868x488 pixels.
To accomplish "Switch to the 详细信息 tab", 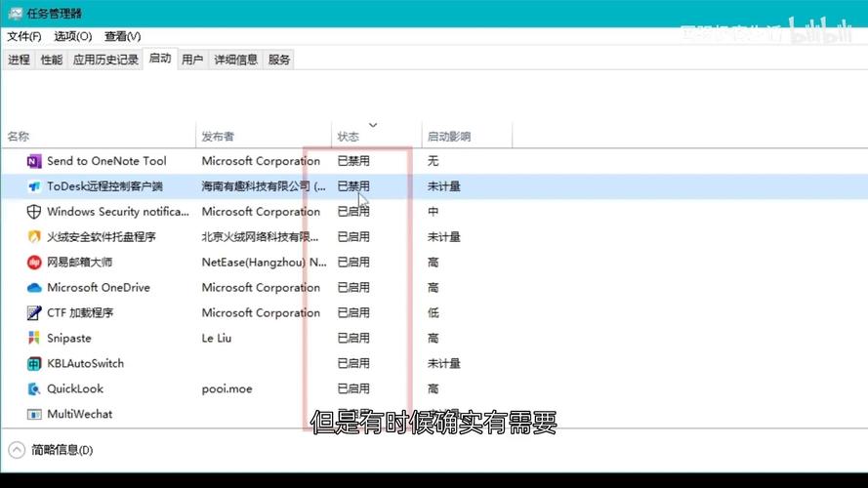I will (x=236, y=60).
